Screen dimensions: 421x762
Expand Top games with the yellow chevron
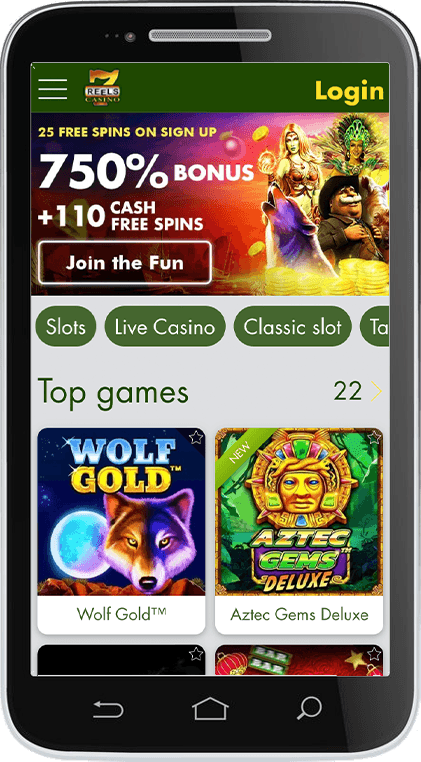[x=376, y=391]
